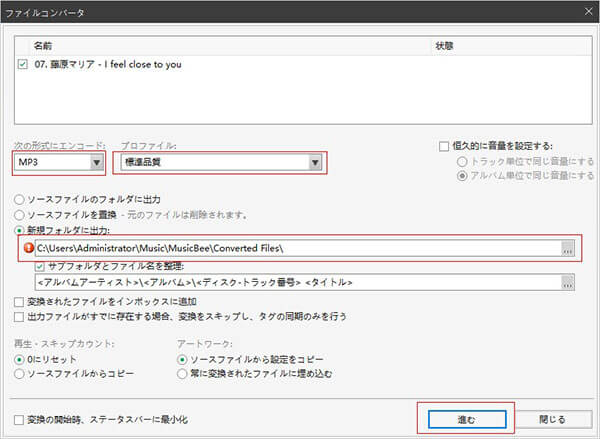Click the 閉じる button
The height and width of the screenshot is (439, 600).
point(552,419)
